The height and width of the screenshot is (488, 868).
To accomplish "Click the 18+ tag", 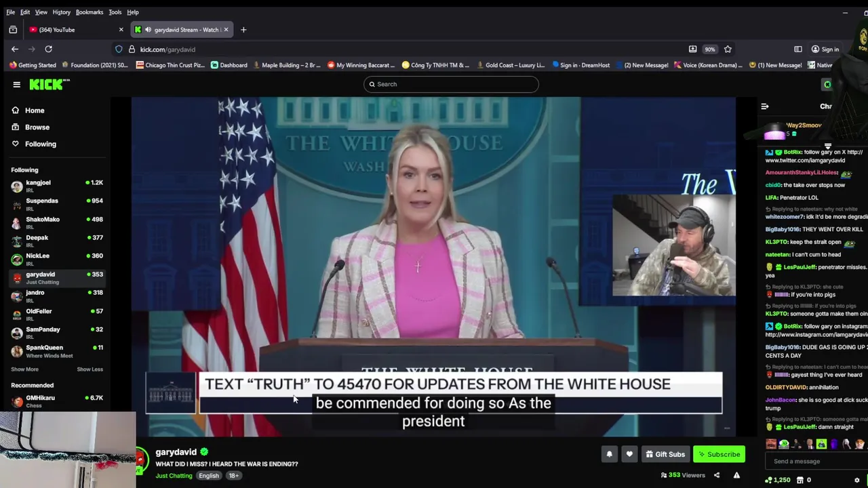I will pyautogui.click(x=234, y=476).
